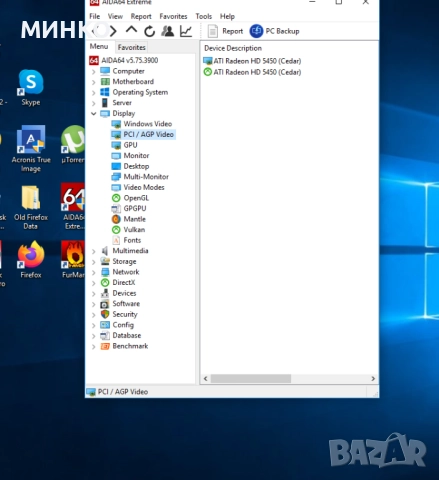The image size is (439, 480).
Task: Open the Skype desktop shortcut
Action: [31, 87]
